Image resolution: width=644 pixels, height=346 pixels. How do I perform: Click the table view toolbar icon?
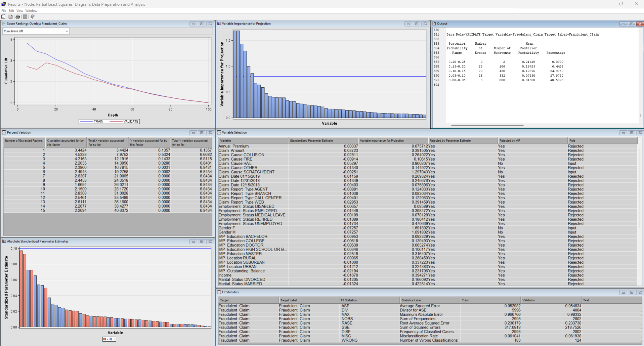[x=10, y=16]
